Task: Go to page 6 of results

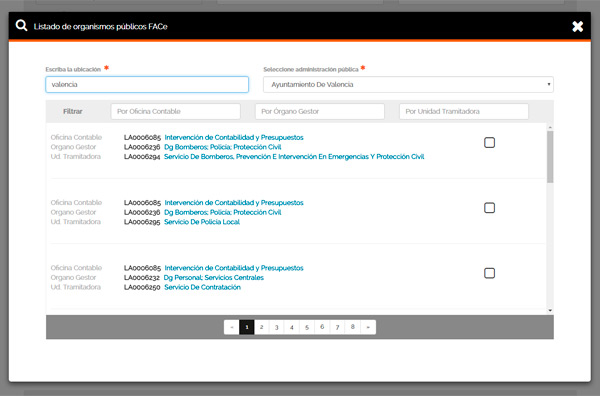Action: pyautogui.click(x=322, y=327)
